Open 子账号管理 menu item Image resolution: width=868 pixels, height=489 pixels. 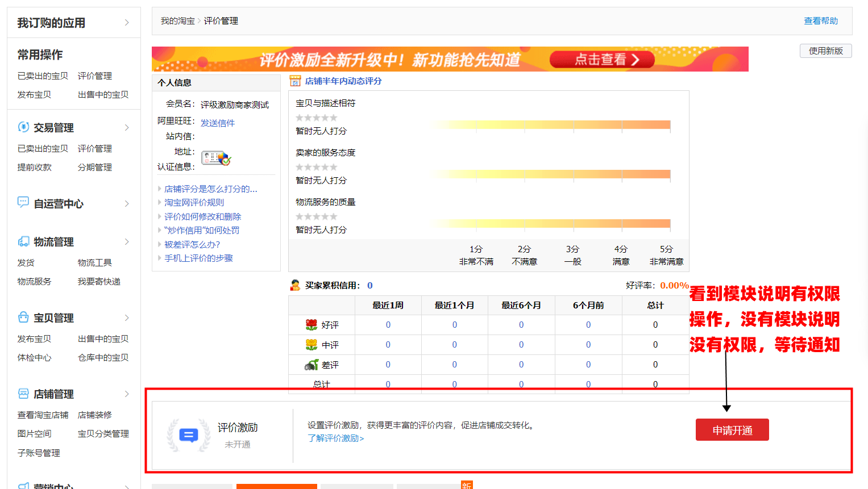[x=39, y=453]
